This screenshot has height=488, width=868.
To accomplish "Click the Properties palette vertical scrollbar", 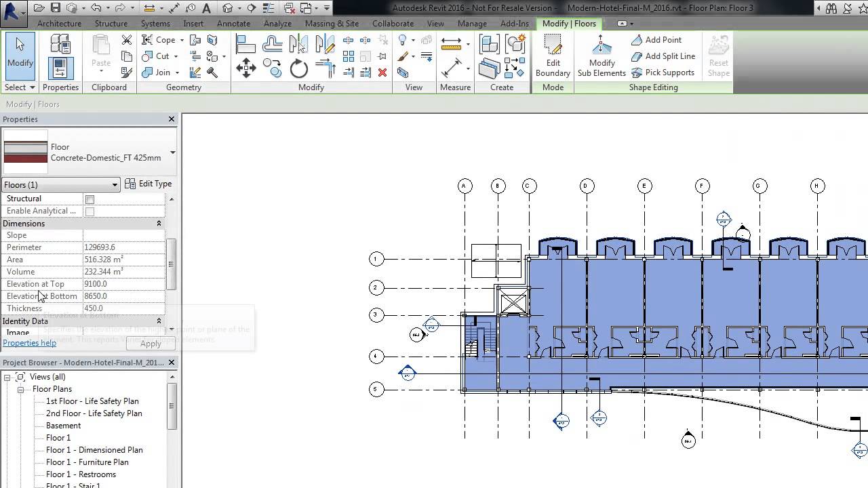I will click(x=172, y=264).
